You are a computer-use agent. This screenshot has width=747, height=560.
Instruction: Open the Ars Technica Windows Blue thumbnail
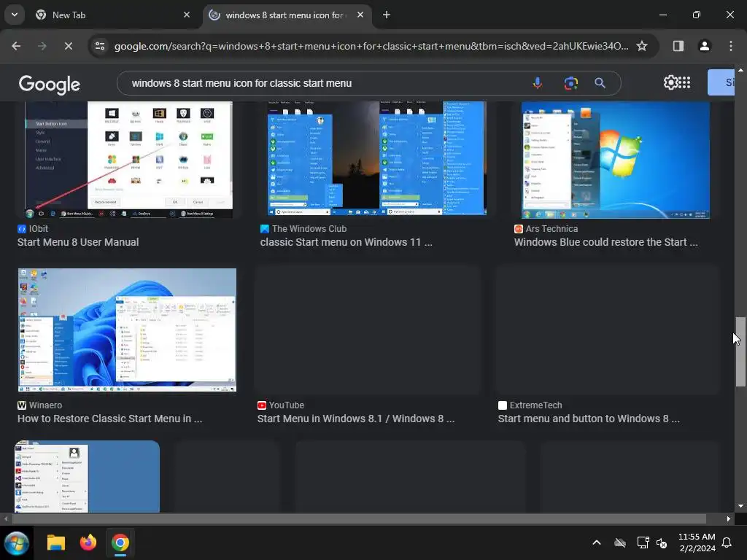click(615, 160)
